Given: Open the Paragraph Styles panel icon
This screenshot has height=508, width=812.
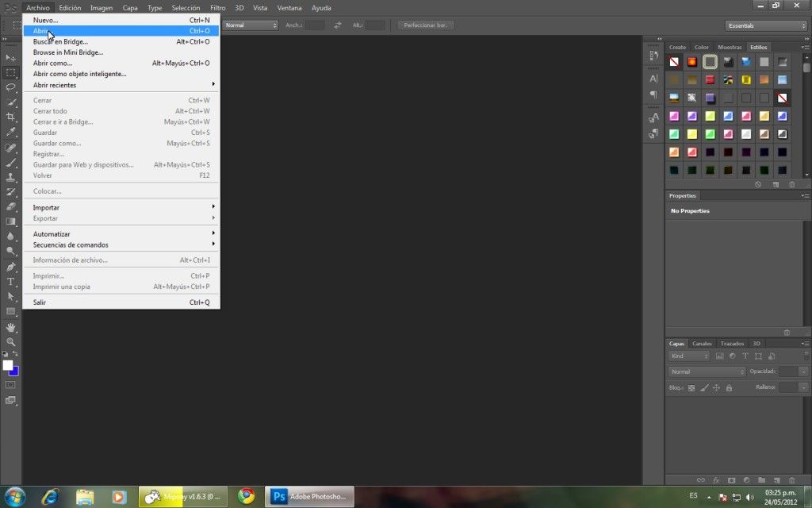Looking at the screenshot, I should pyautogui.click(x=653, y=133).
